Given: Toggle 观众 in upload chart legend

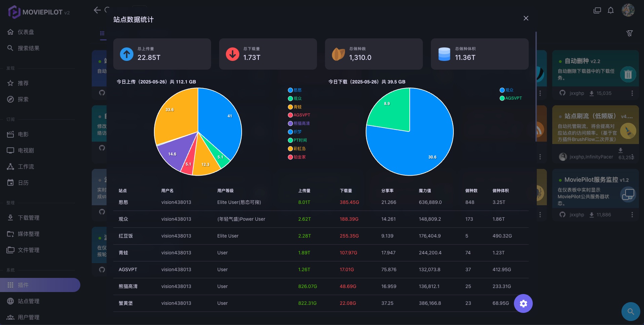Looking at the screenshot, I should coord(295,99).
